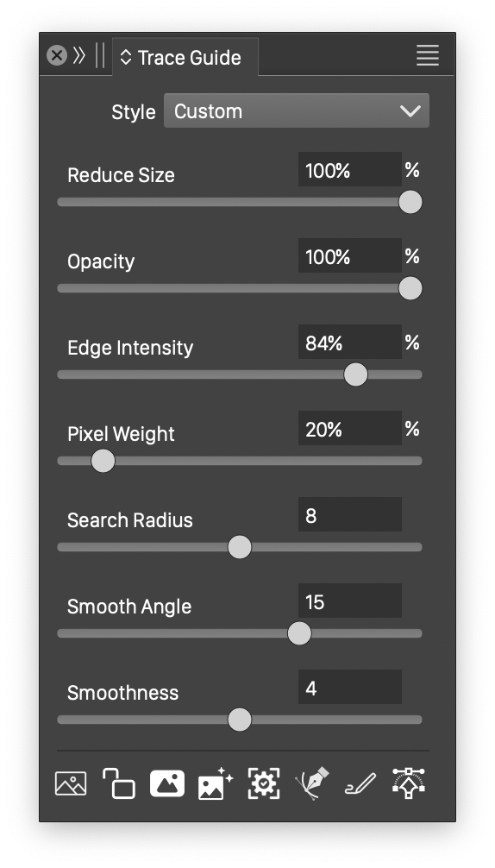The width and height of the screenshot is (495, 868).
Task: Click the Smoothness slider handle
Action: (x=240, y=720)
